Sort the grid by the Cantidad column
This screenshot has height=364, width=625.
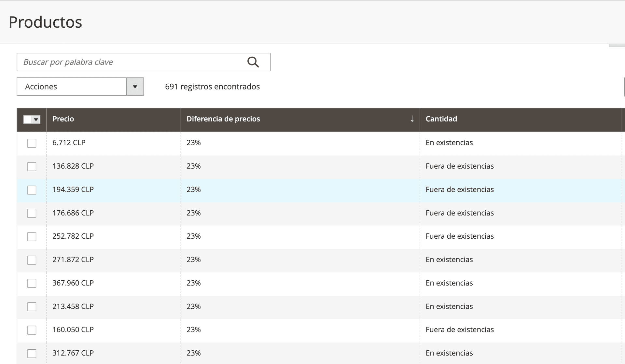click(x=441, y=119)
